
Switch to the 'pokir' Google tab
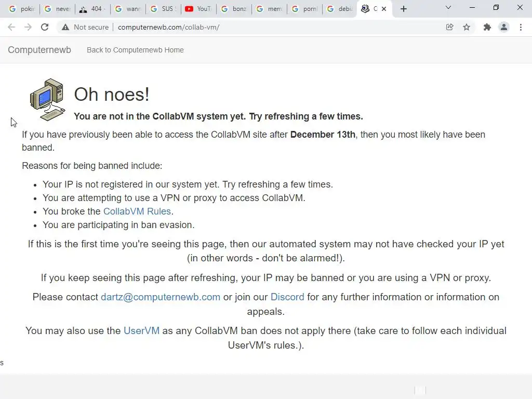pos(22,9)
